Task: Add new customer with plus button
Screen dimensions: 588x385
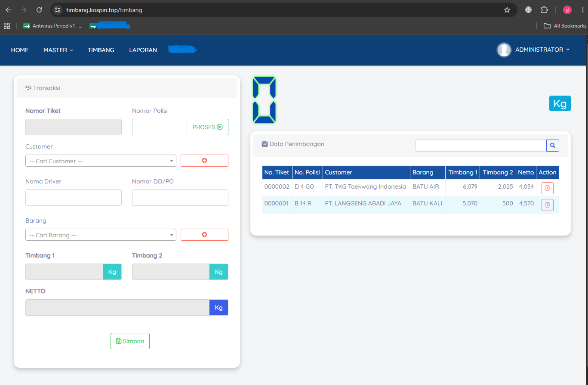Action: 204,161
